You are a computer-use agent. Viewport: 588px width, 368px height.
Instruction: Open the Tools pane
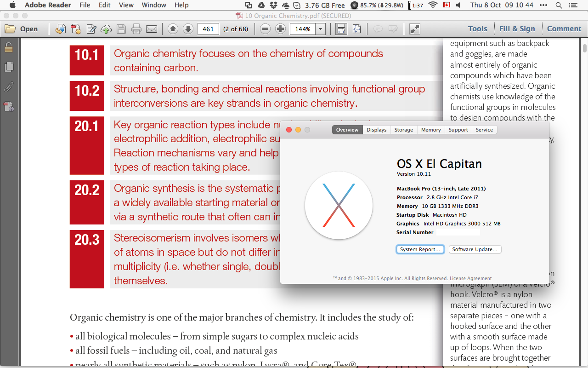pyautogui.click(x=477, y=29)
